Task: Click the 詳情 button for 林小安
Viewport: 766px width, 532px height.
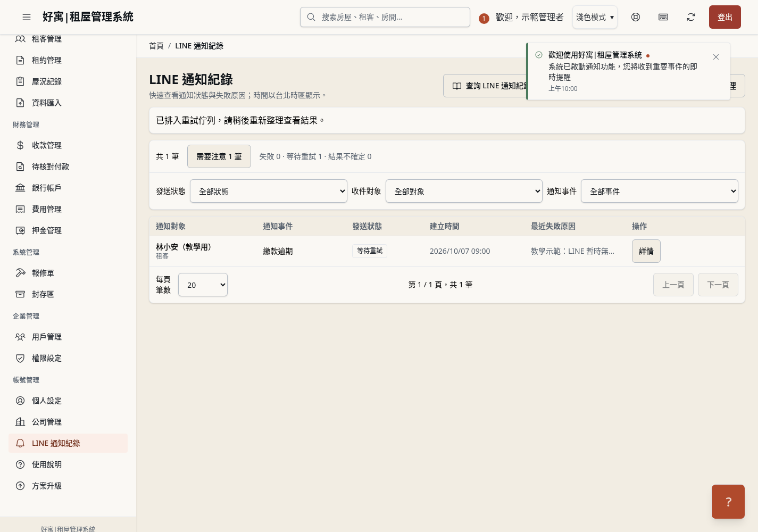Action: (646, 251)
